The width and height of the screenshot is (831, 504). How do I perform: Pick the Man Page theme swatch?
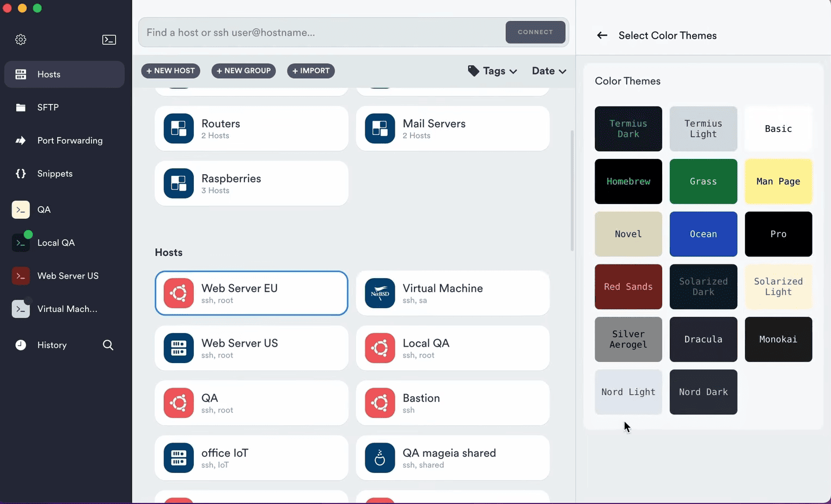(778, 181)
